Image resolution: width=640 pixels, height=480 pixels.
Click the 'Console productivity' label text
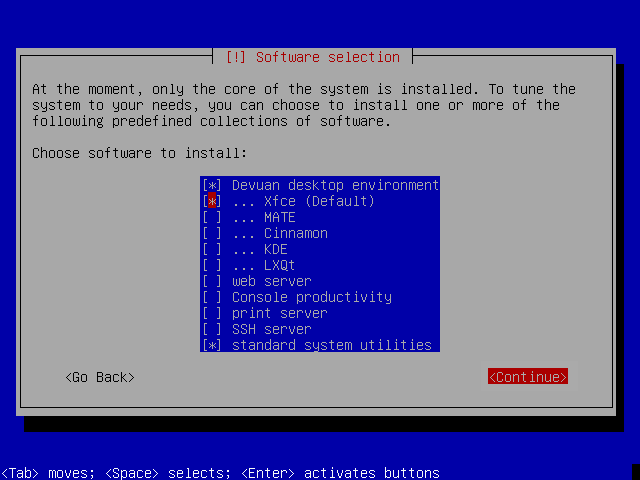[312, 297]
